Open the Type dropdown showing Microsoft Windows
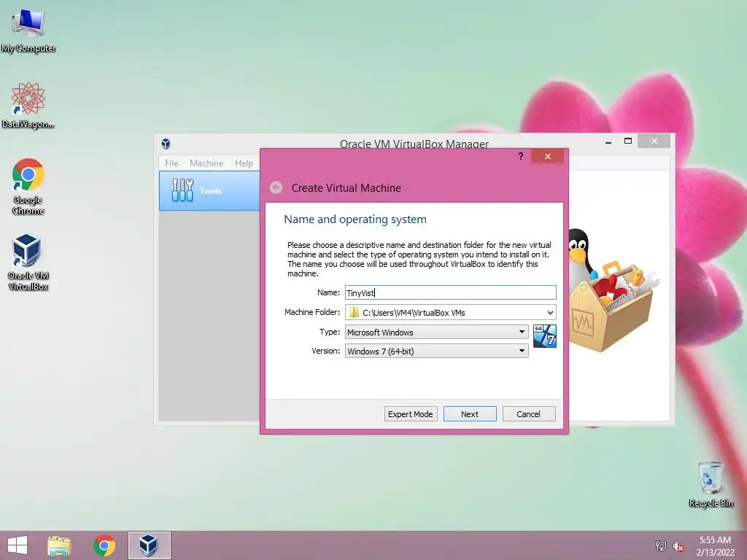 coord(436,332)
